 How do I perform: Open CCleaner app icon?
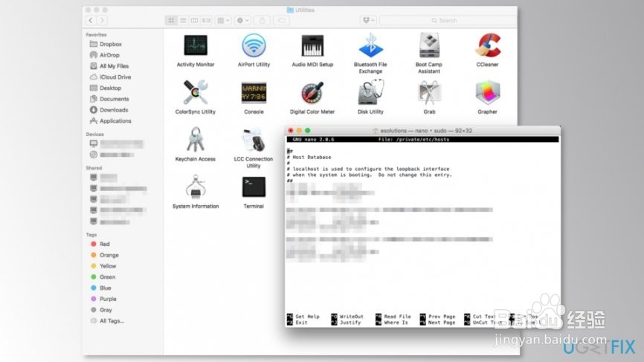click(488, 45)
